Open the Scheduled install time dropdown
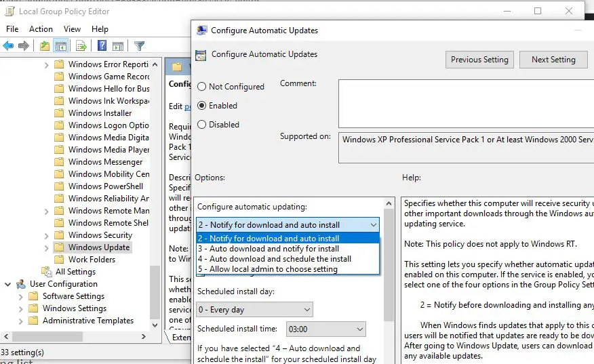 click(x=325, y=329)
